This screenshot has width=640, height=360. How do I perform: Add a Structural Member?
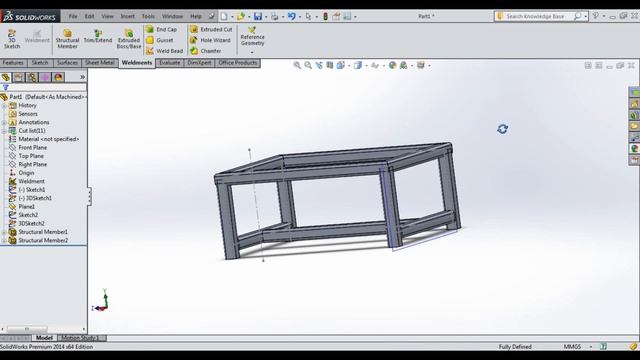[67, 39]
